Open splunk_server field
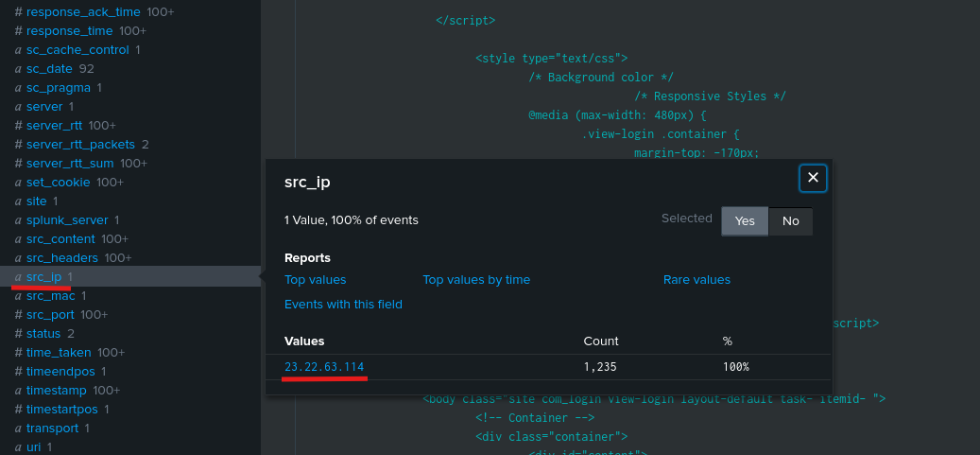The width and height of the screenshot is (980, 455). [x=67, y=220]
